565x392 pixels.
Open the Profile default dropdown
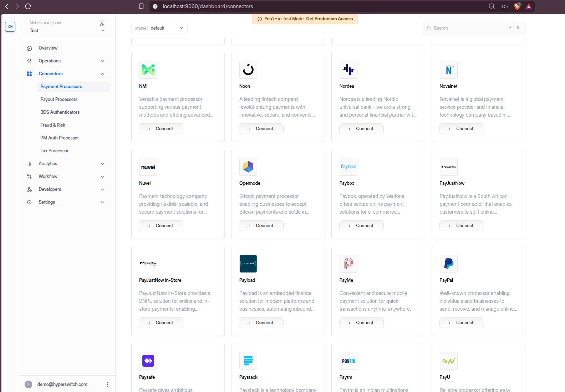[159, 28]
